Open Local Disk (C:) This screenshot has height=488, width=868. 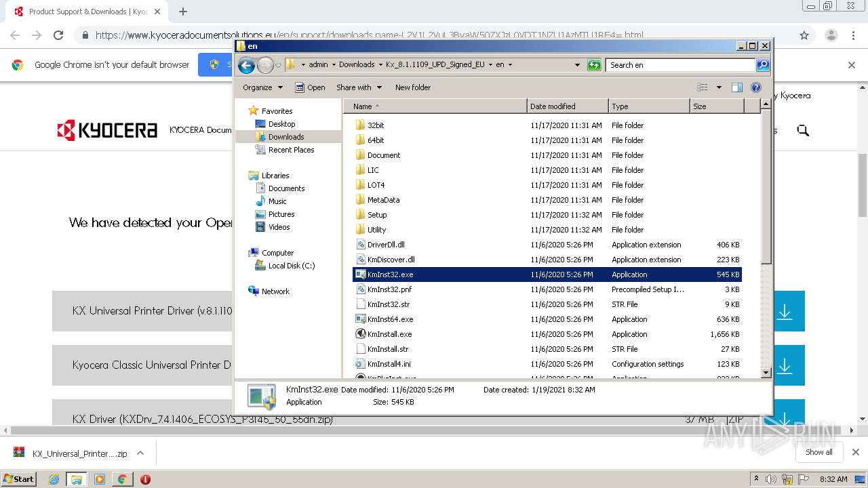click(x=292, y=266)
